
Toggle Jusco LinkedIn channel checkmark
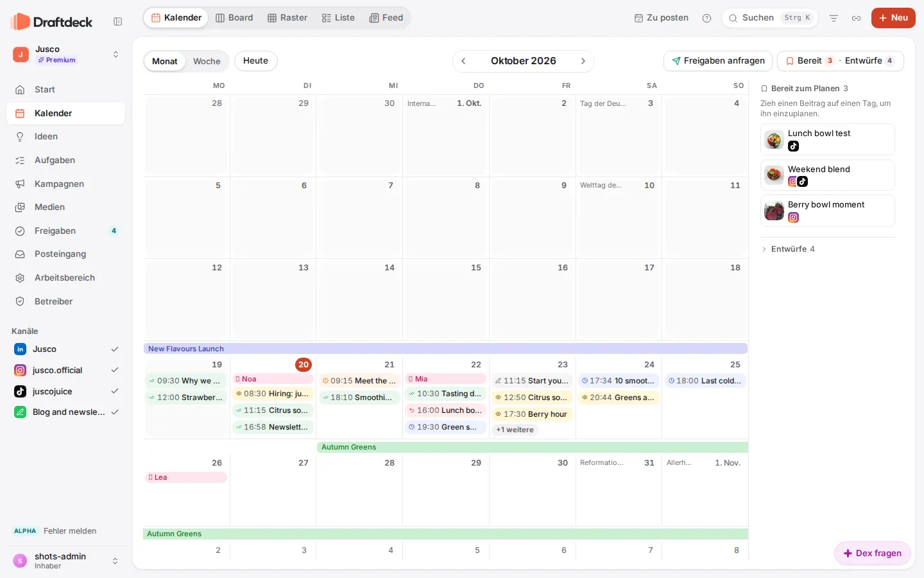(x=115, y=349)
